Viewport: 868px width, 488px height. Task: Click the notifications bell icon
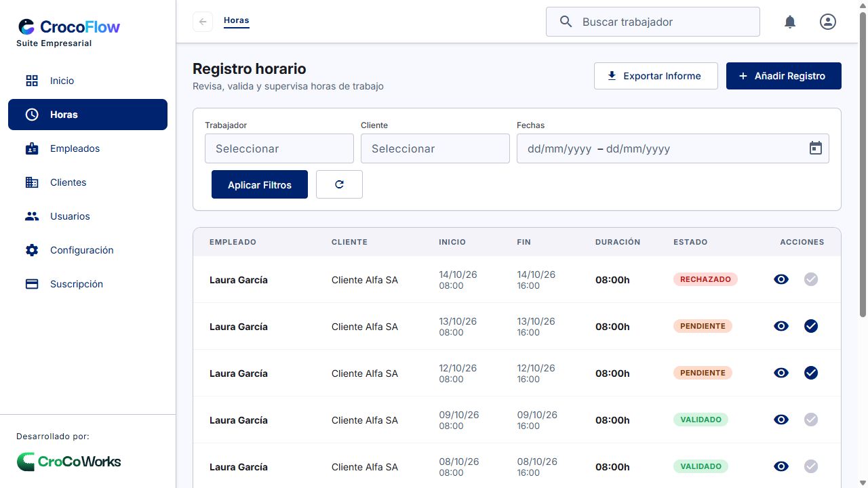(790, 22)
